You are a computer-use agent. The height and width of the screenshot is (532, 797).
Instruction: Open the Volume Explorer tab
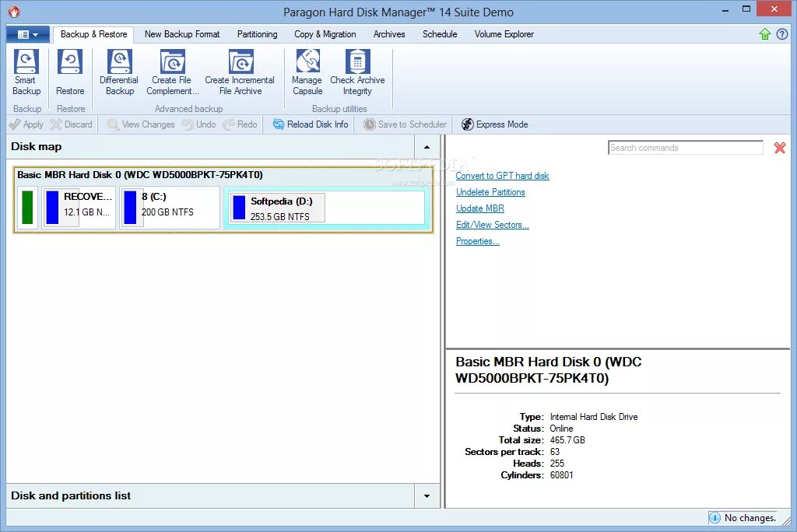pos(504,34)
